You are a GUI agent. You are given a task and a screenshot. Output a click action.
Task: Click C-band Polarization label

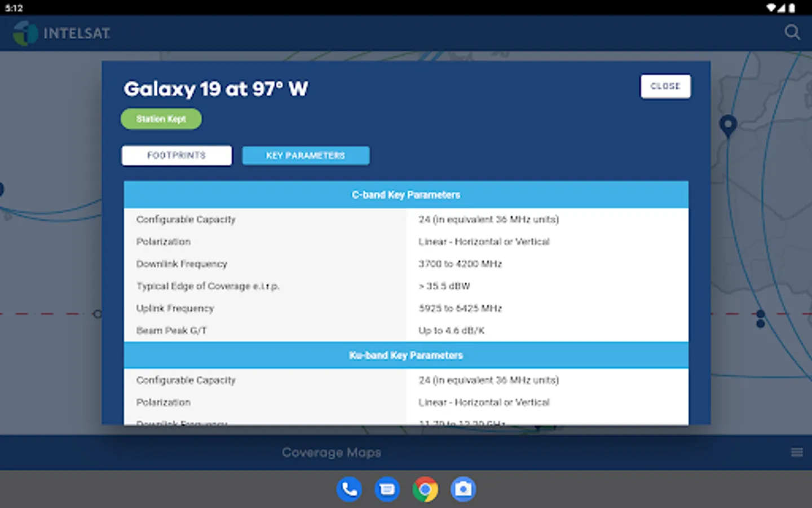click(164, 242)
